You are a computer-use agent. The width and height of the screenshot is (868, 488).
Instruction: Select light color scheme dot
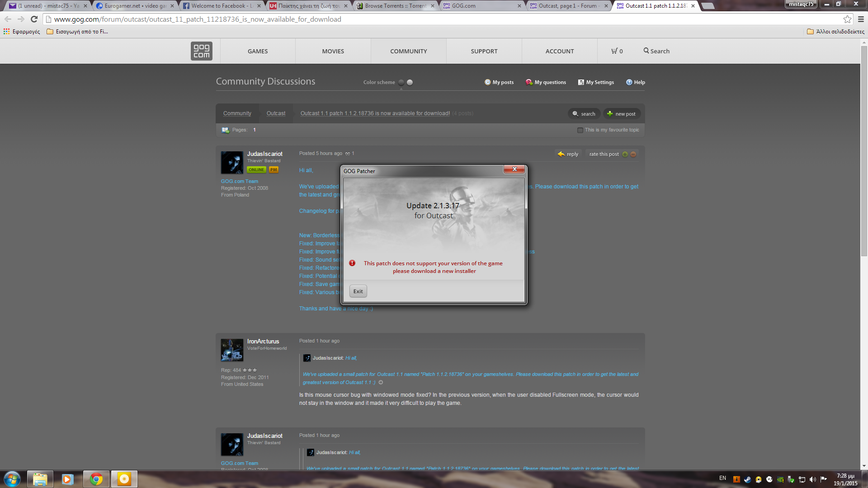click(x=410, y=82)
